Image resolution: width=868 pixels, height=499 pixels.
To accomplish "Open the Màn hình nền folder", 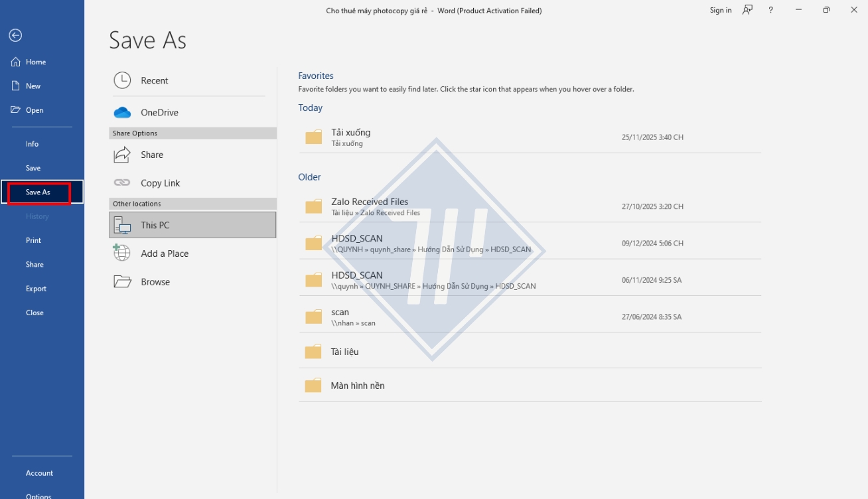I will pos(358,386).
